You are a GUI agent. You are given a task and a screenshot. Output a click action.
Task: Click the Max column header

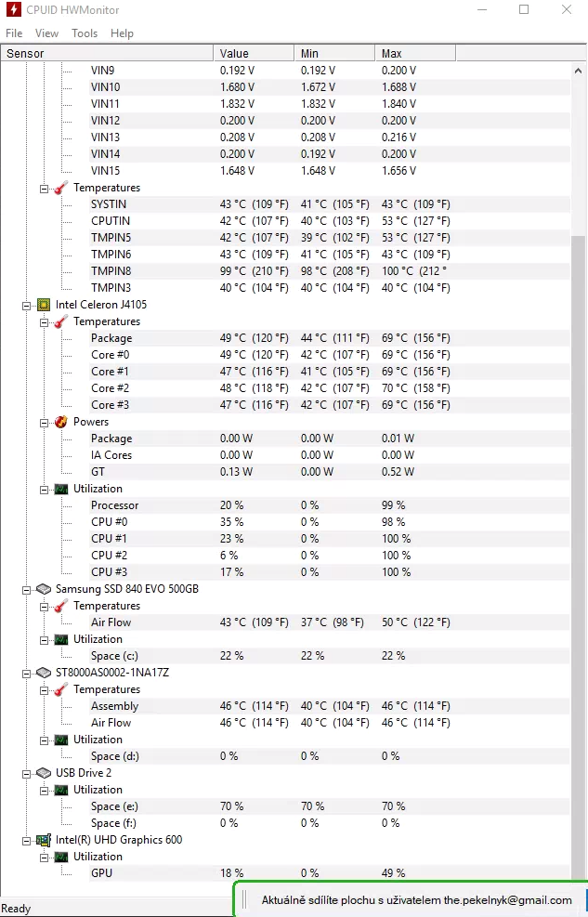coord(415,53)
